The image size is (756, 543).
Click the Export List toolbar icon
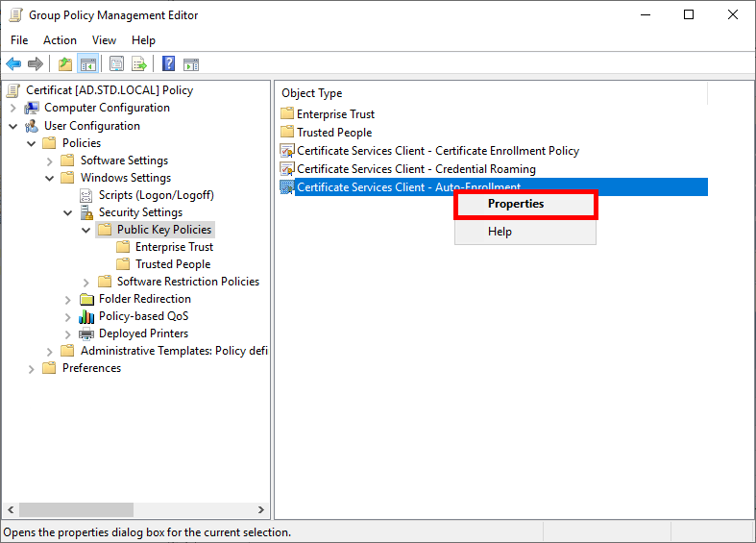pyautogui.click(x=139, y=64)
